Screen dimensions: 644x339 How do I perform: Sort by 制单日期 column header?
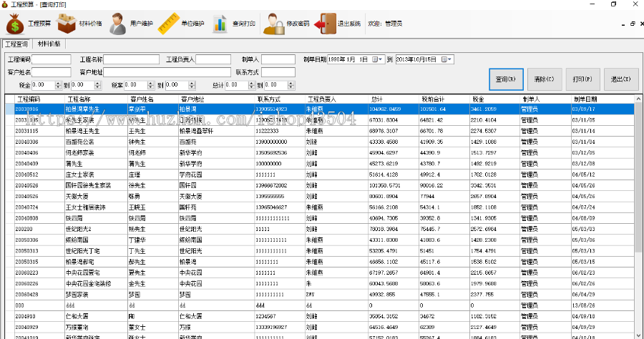(602, 99)
